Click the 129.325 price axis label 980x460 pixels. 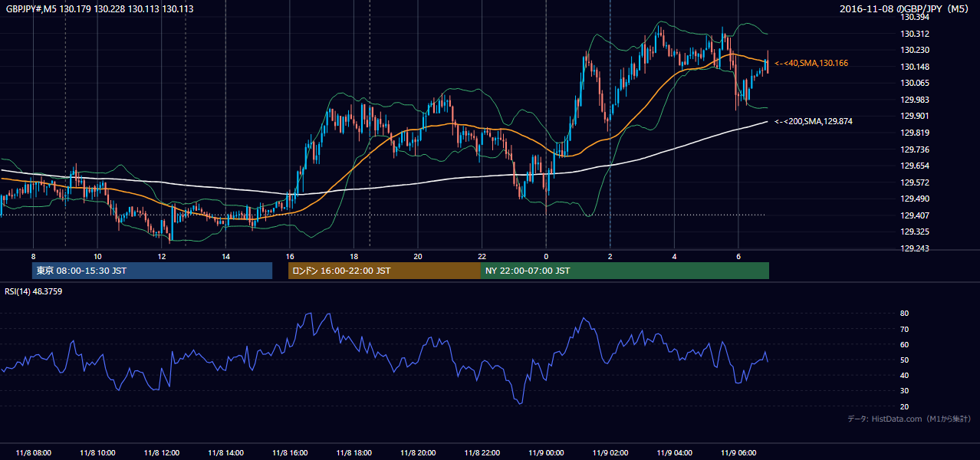(914, 232)
